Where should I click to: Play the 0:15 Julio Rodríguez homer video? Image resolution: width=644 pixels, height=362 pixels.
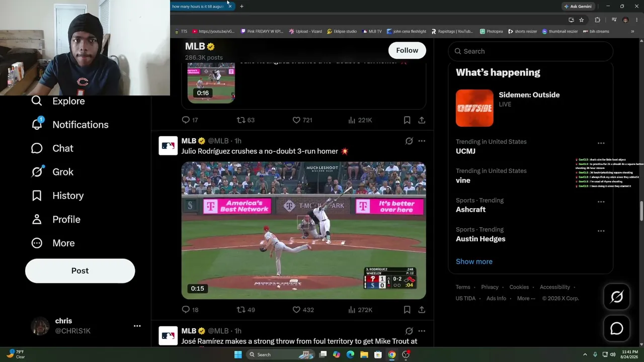pos(303,230)
